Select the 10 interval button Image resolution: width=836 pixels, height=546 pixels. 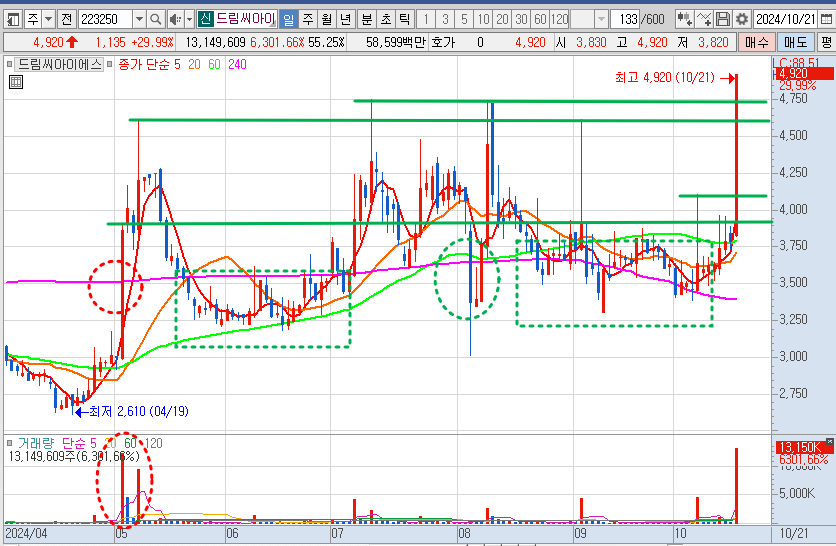483,20
